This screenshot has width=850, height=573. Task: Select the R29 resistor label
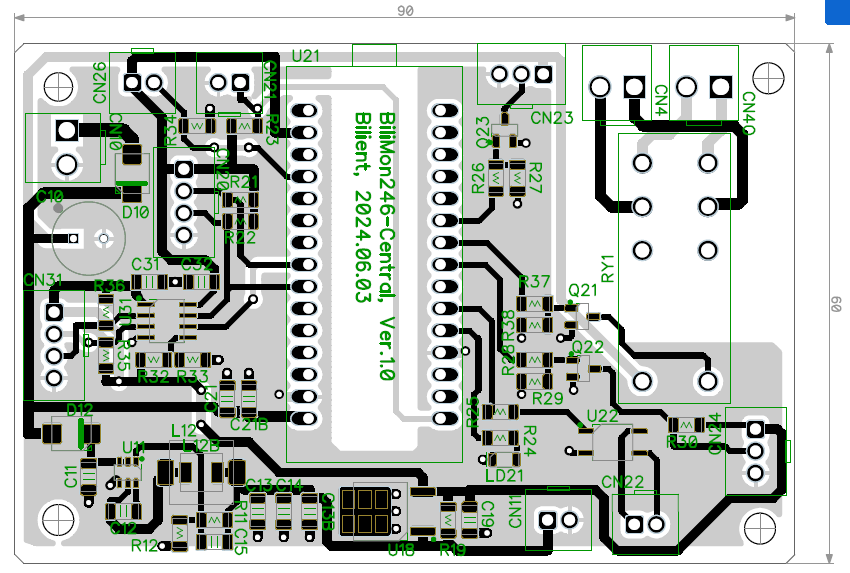pyautogui.click(x=548, y=399)
